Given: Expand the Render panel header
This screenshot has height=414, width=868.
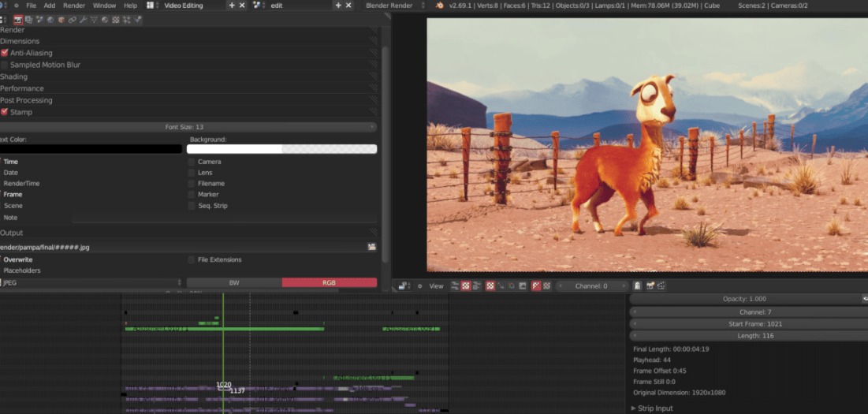Looking at the screenshot, I should point(188,30).
